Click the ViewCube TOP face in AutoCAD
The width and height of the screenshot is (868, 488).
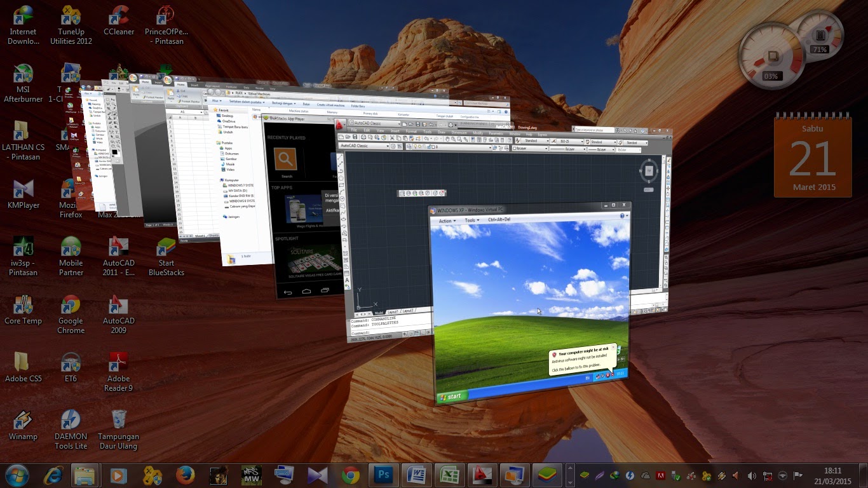pos(649,171)
